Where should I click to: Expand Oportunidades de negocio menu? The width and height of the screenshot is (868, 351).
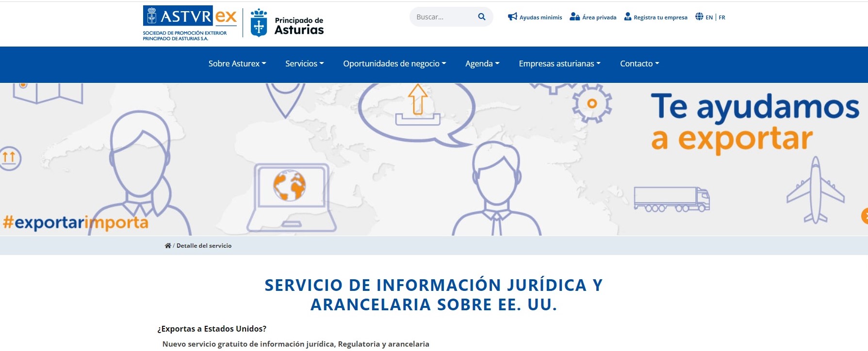click(x=394, y=64)
